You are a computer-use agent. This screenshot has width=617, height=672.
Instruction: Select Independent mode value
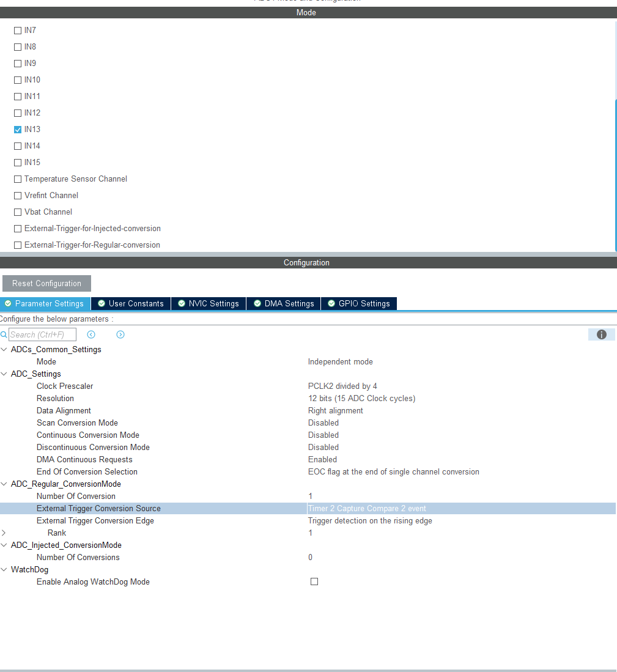click(x=340, y=362)
